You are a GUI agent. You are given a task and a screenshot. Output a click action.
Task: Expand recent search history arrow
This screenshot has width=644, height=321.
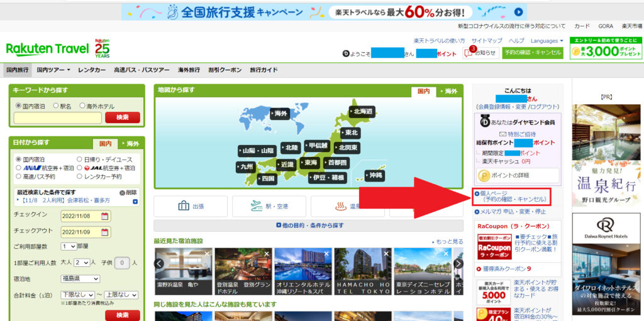135,202
